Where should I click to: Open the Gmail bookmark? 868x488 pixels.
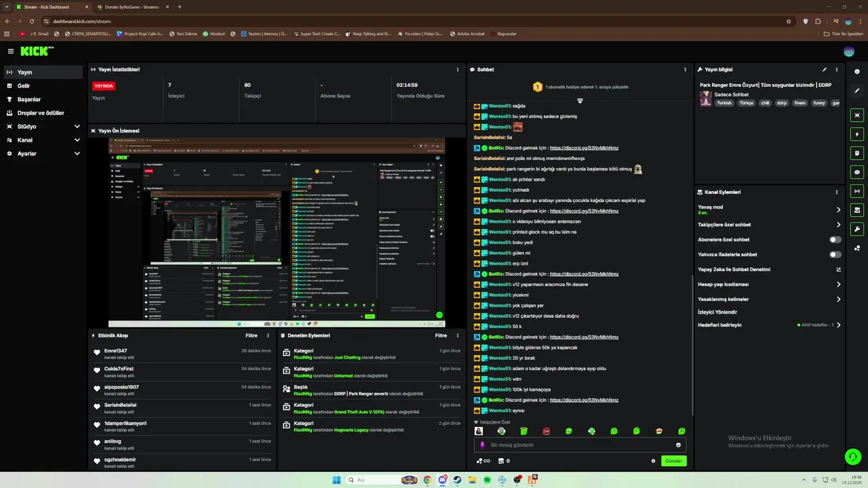(39, 33)
